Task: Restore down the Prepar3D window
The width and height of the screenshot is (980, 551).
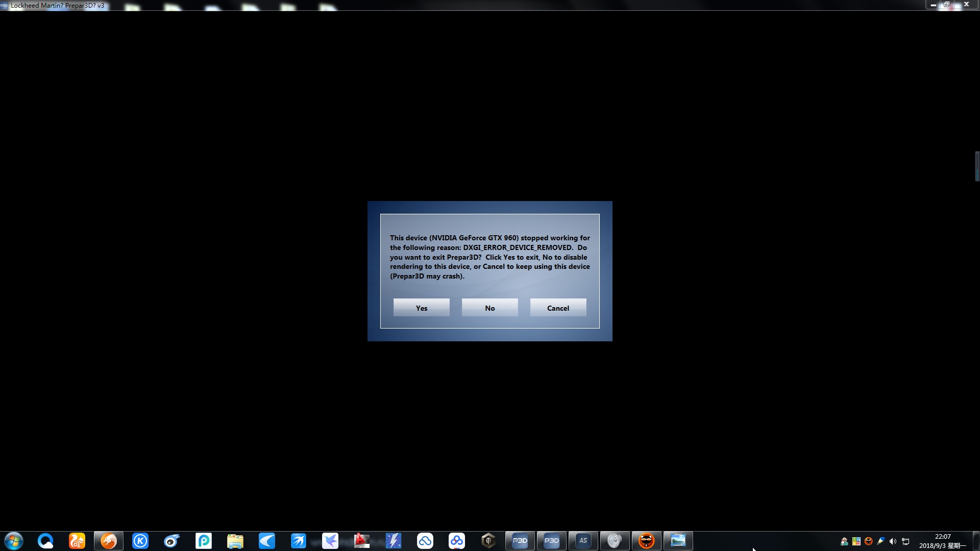Action: tap(947, 5)
